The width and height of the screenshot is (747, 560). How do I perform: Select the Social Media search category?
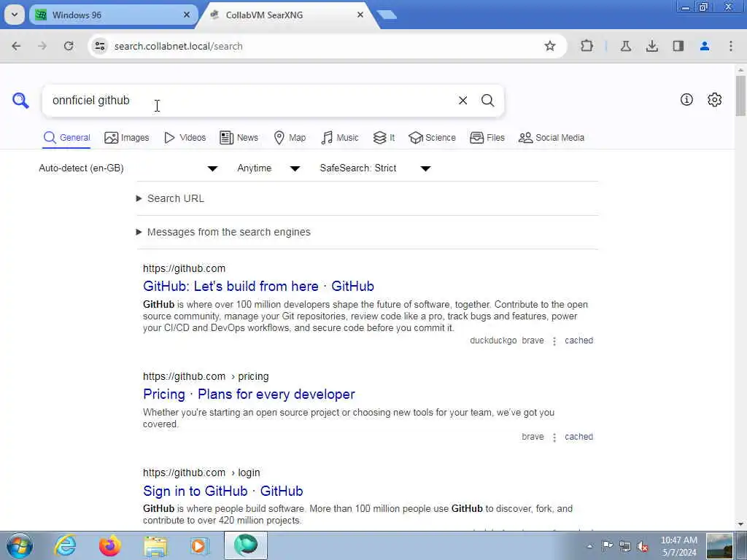pyautogui.click(x=551, y=138)
